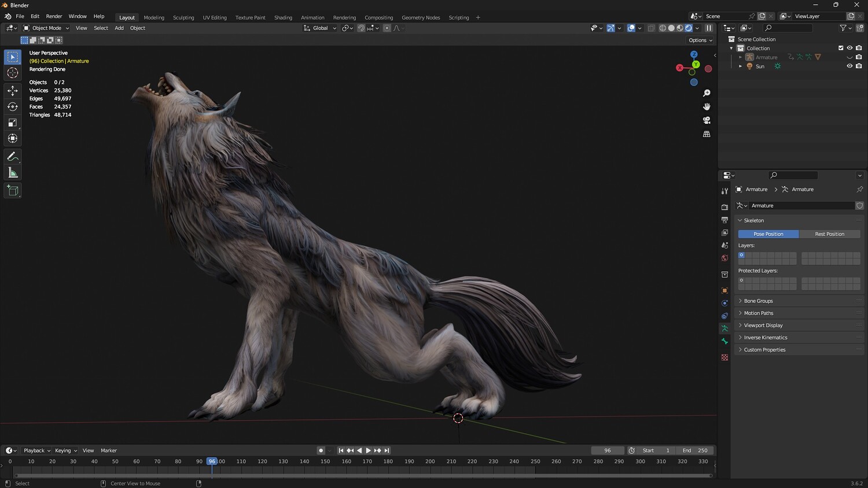Click frame 150 on the timeline
Image resolution: width=868 pixels, height=488 pixels.
[325, 461]
